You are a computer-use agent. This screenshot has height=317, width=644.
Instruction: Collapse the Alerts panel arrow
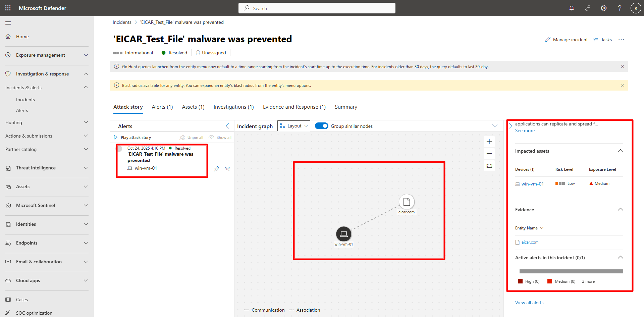click(227, 126)
